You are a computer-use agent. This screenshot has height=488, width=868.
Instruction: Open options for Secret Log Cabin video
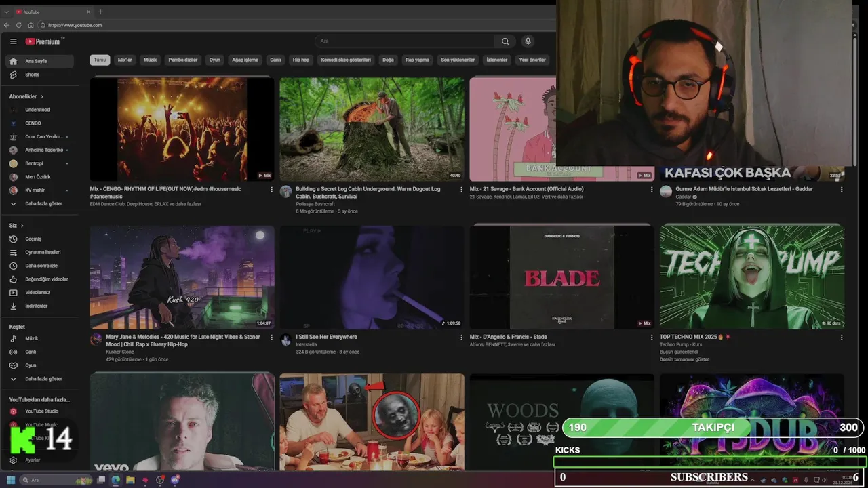click(462, 190)
